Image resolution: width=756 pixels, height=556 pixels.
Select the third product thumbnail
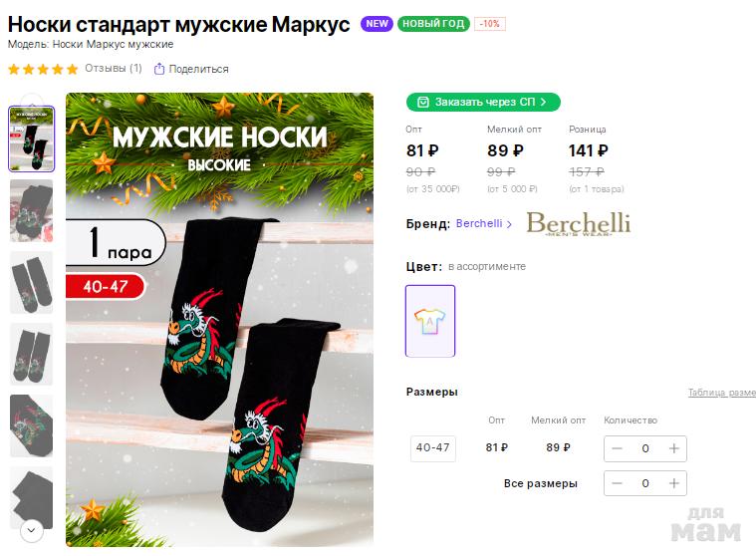[31, 282]
